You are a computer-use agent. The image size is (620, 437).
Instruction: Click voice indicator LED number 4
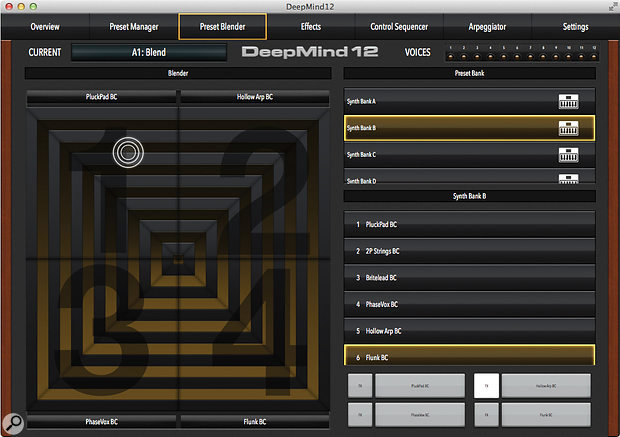point(490,57)
